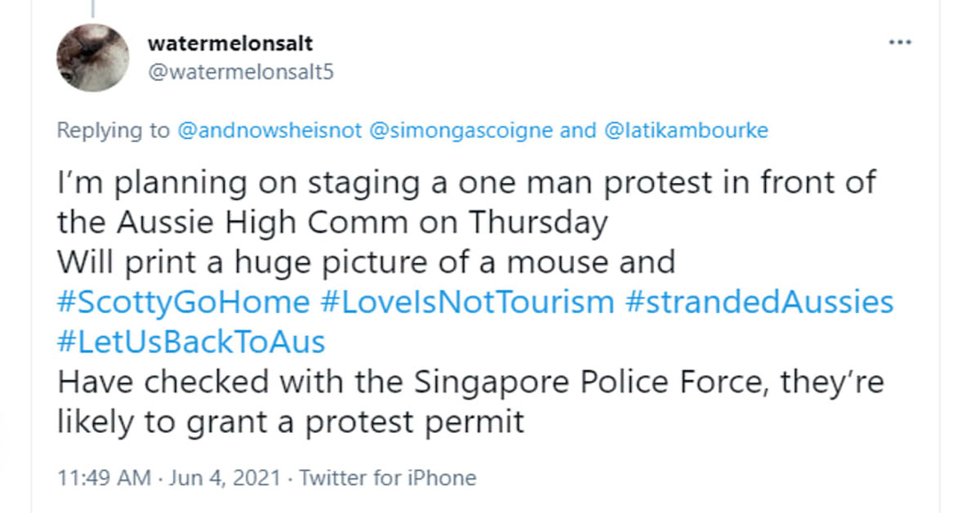Open the #LetUsBackToAus hashtag
The height and width of the screenshot is (513, 980).
[x=192, y=341]
